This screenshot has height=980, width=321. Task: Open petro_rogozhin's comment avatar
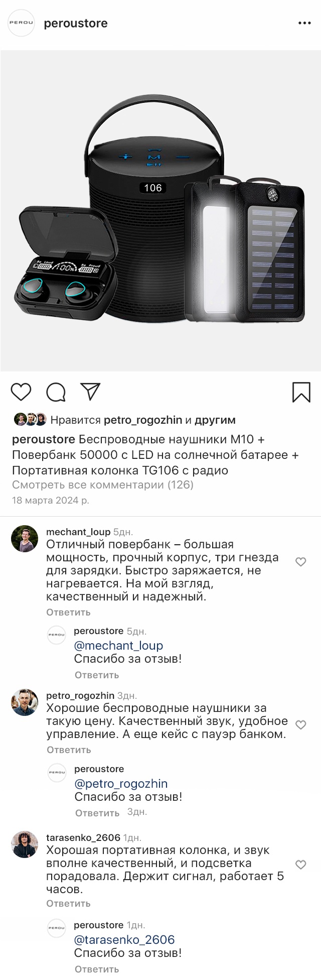pos(25,702)
